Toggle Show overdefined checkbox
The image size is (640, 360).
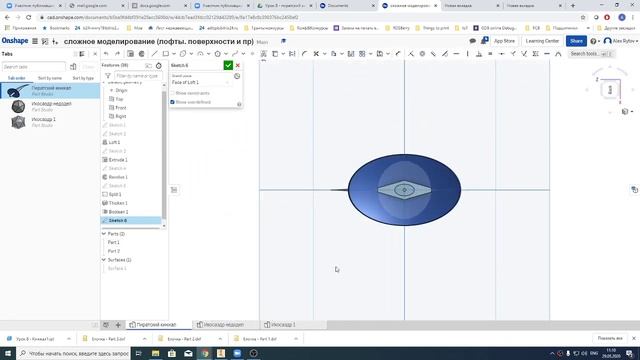click(x=172, y=102)
